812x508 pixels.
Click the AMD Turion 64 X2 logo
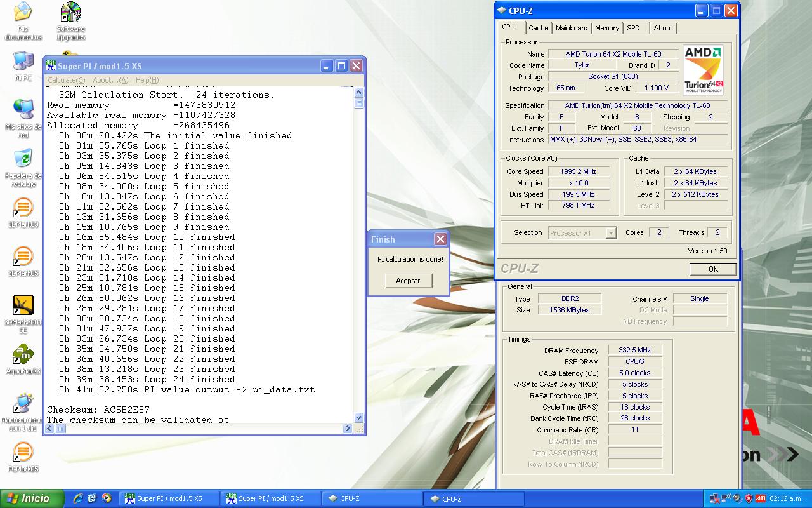click(704, 70)
